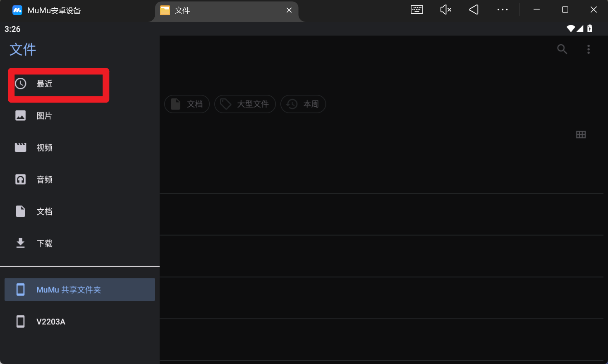608x364 pixels.
Task: Filter by 文档 chip
Action: (187, 104)
